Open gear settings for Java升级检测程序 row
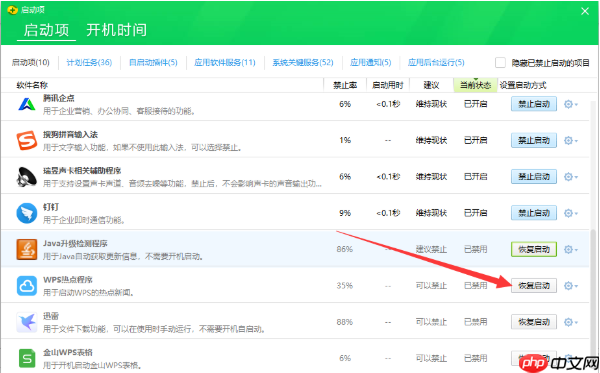The image size is (600, 373). 571,249
